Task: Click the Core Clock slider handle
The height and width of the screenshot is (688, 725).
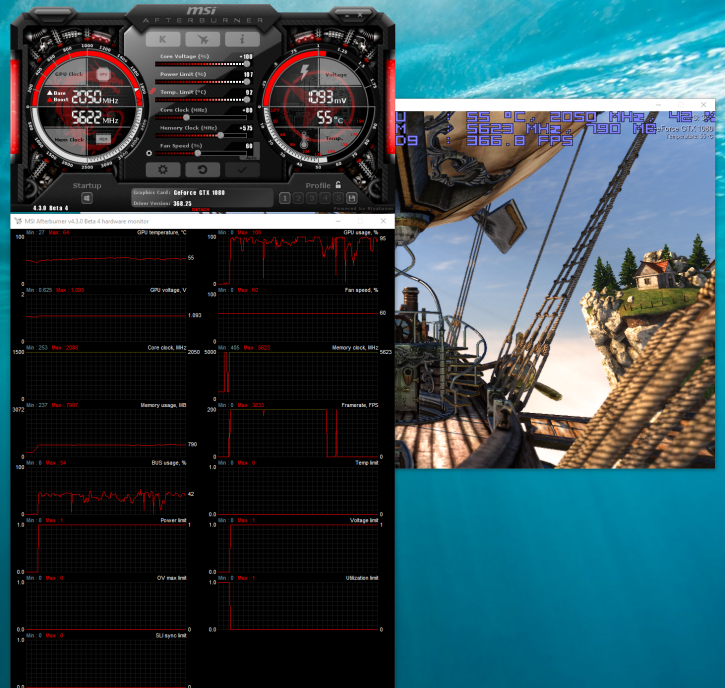Action: click(186, 117)
